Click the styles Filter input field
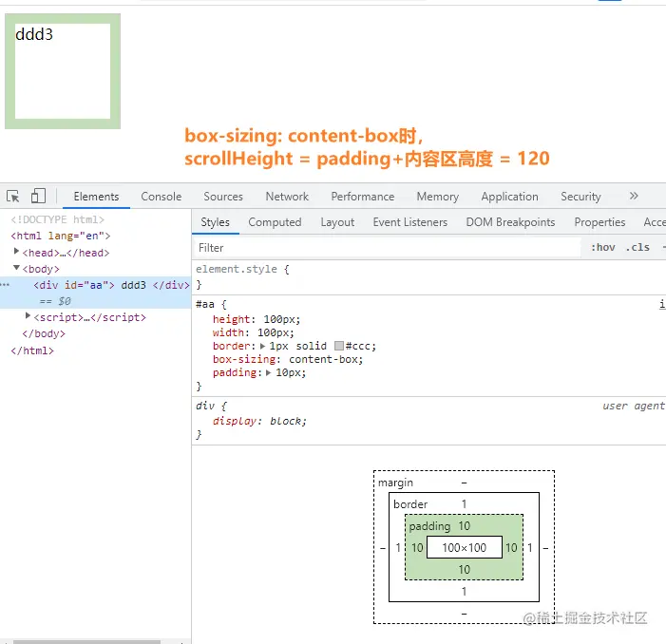 [x=388, y=248]
